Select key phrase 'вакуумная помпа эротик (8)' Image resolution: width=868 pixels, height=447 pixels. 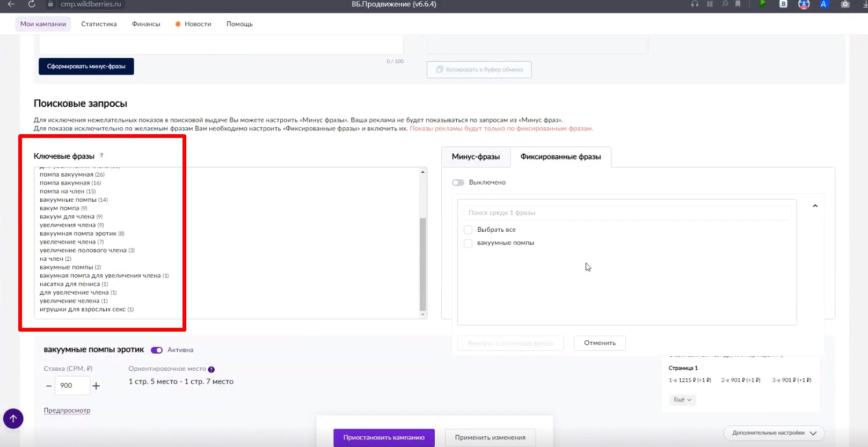pos(82,233)
